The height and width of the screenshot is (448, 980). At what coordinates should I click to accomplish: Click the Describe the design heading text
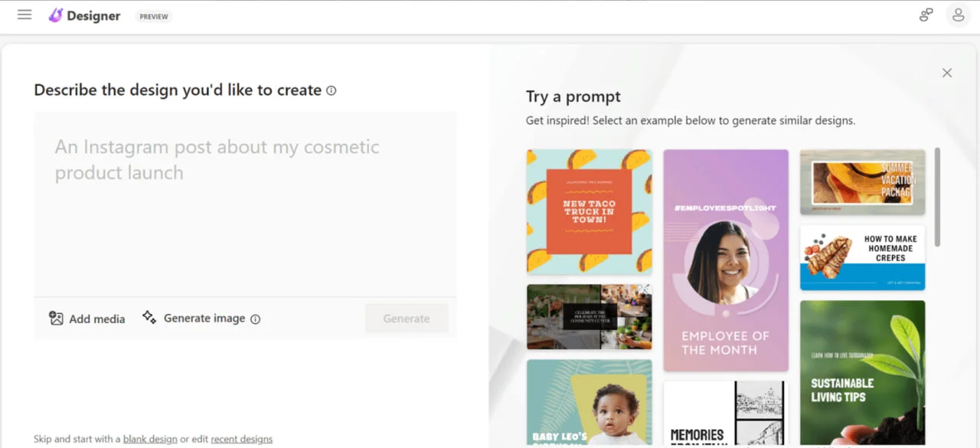tap(178, 90)
